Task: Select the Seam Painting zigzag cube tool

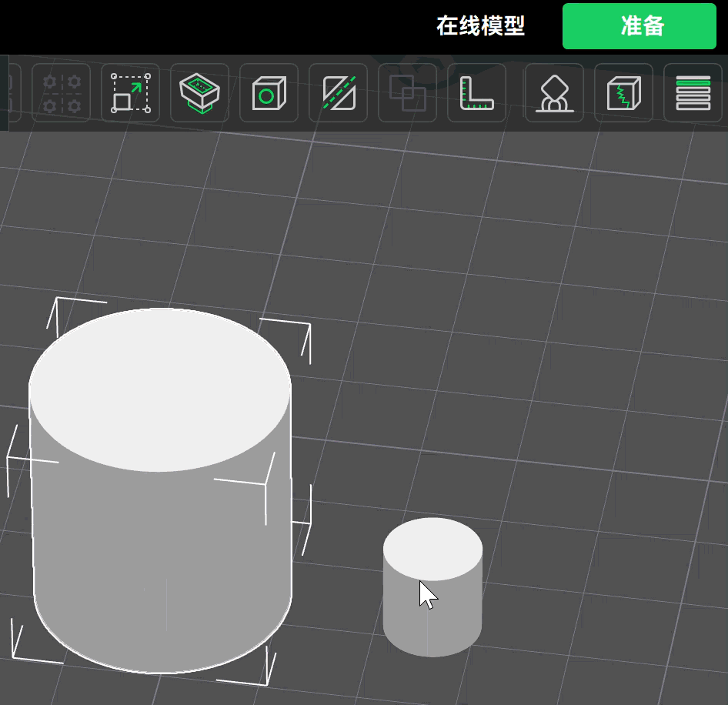Action: point(624,93)
